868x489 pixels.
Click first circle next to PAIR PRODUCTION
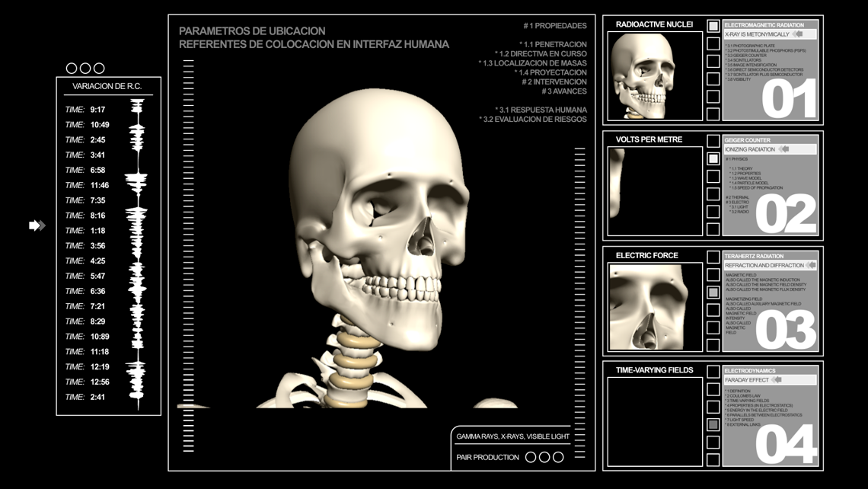531,457
